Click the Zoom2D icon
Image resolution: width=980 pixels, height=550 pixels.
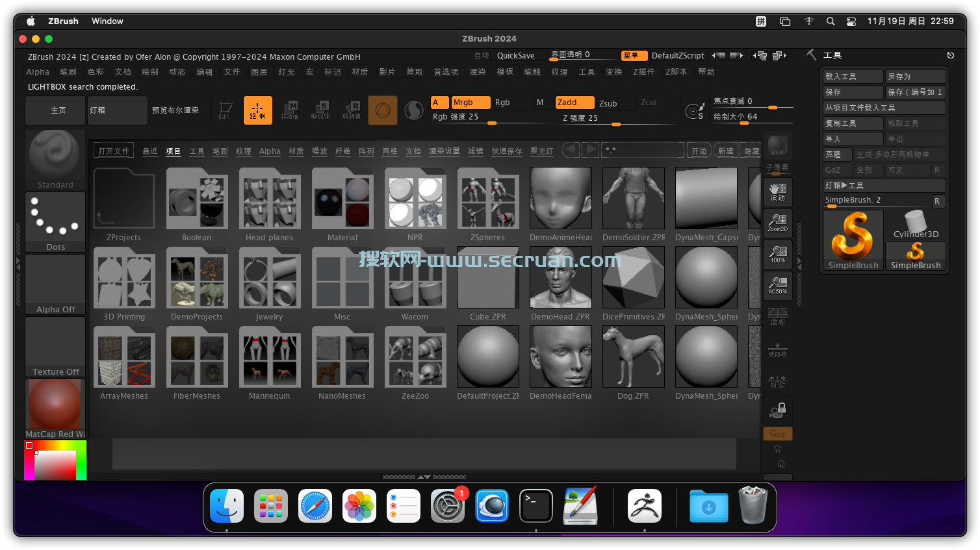(778, 223)
